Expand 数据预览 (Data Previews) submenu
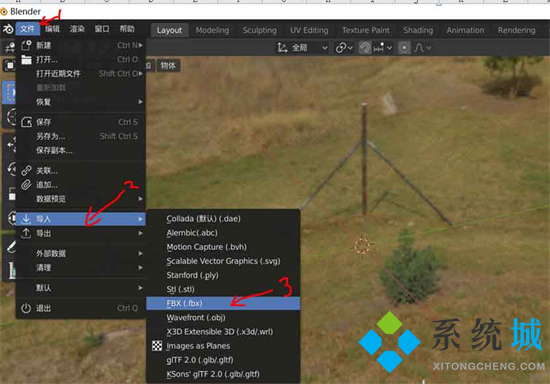The image size is (550, 384). click(81, 199)
